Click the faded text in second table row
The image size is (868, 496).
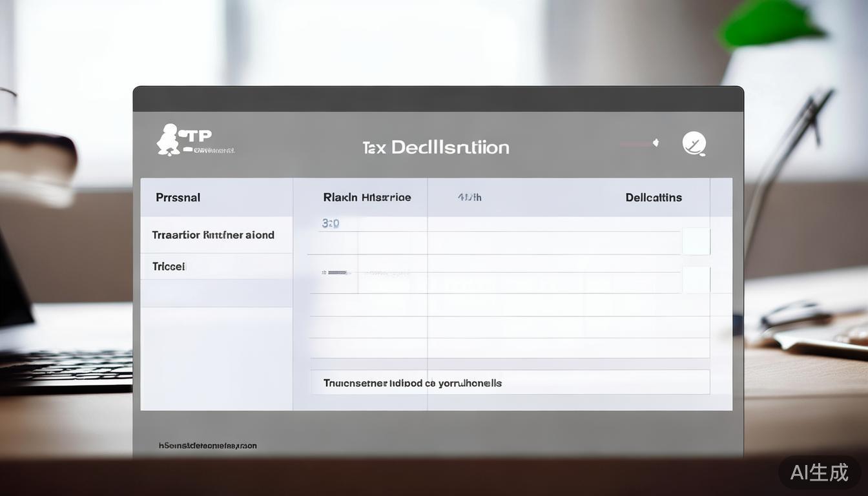pyautogui.click(x=386, y=273)
